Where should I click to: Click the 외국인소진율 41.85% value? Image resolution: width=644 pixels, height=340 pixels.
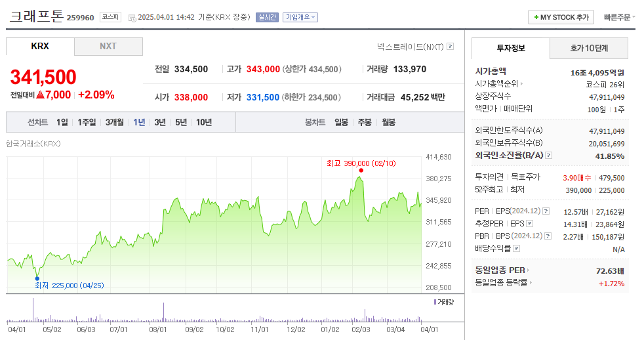click(x=610, y=156)
